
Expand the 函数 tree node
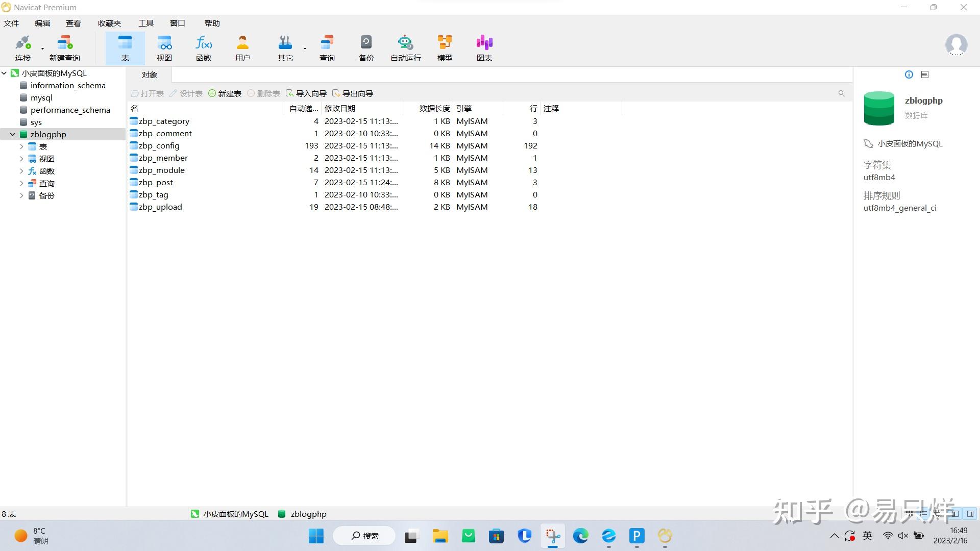point(21,171)
